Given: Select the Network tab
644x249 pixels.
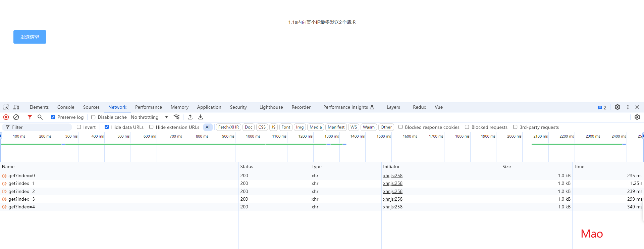Looking at the screenshot, I should pos(117,107).
